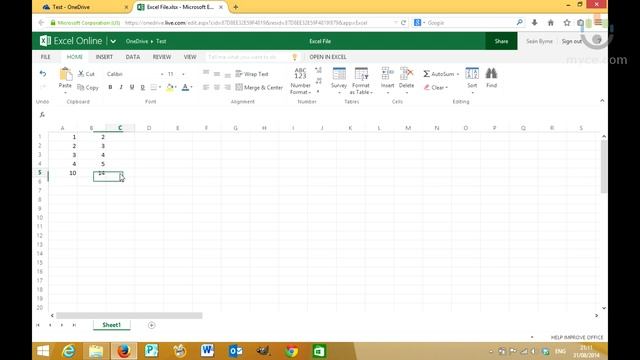Switch to the REVIEW tab
Image resolution: width=640 pixels, height=360 pixels.
pyautogui.click(x=162, y=57)
